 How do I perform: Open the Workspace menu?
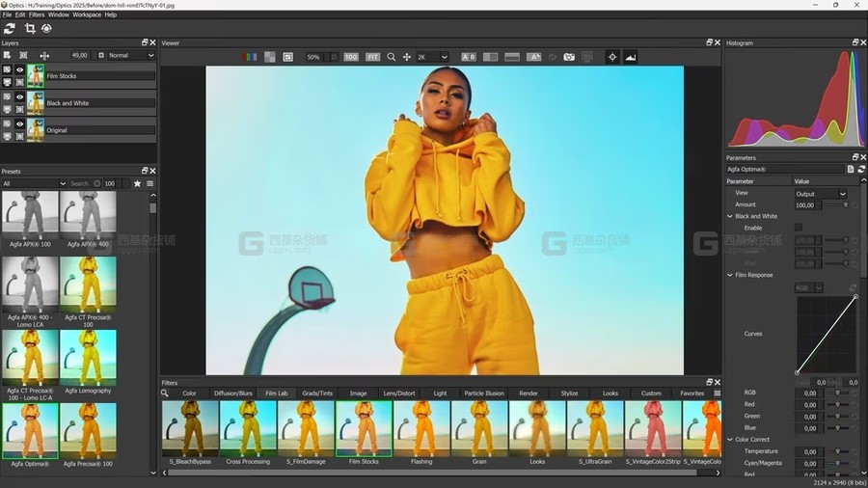tap(87, 14)
